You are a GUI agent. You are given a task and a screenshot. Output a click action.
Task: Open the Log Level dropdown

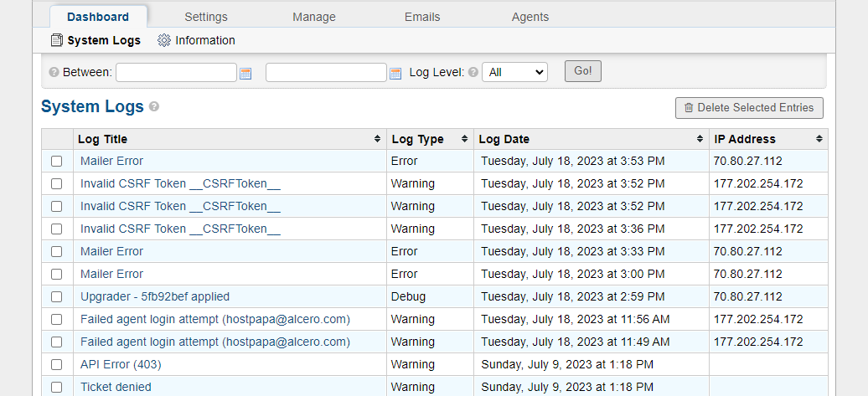pos(514,73)
